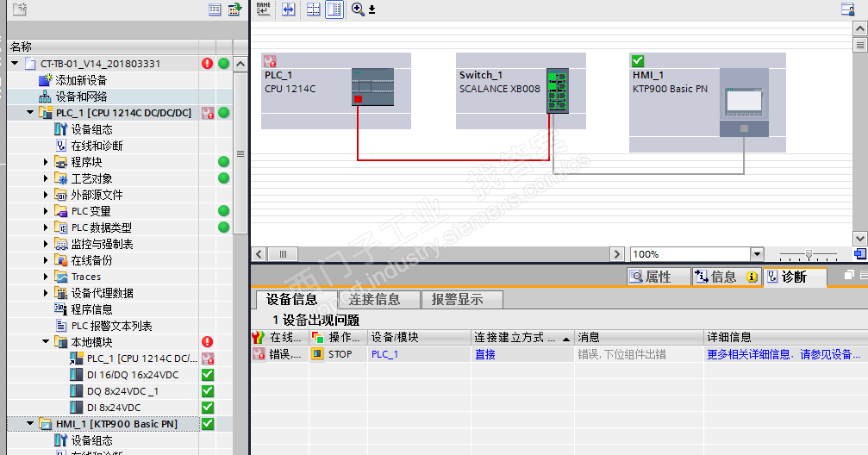Expand the 在线备份 folder

coord(46,260)
